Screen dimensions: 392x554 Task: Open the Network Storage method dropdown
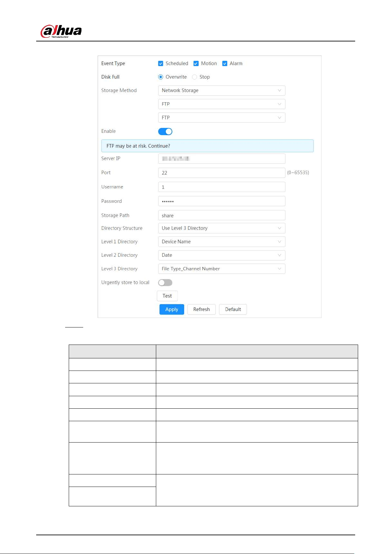[x=222, y=90]
